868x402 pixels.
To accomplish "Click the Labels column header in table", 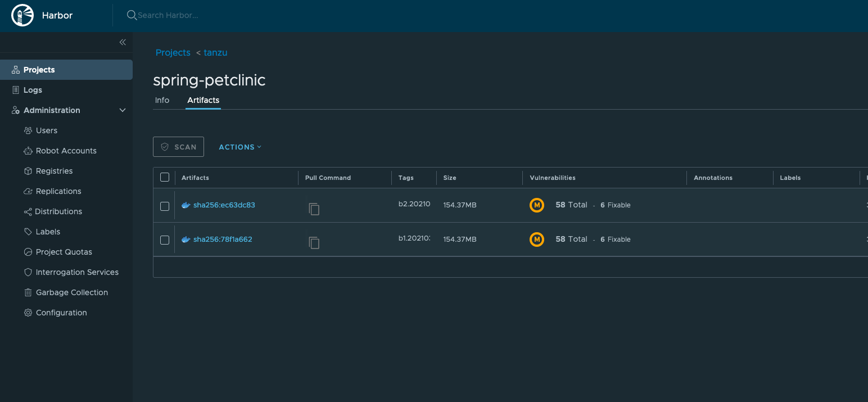I will [790, 178].
